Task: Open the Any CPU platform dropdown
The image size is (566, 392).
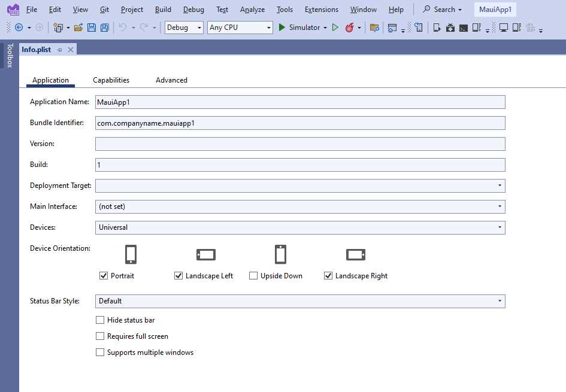Action: click(x=268, y=27)
